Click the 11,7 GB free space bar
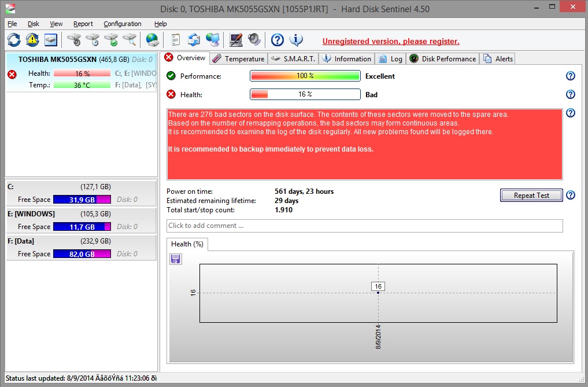The height and width of the screenshot is (387, 588). [82, 227]
